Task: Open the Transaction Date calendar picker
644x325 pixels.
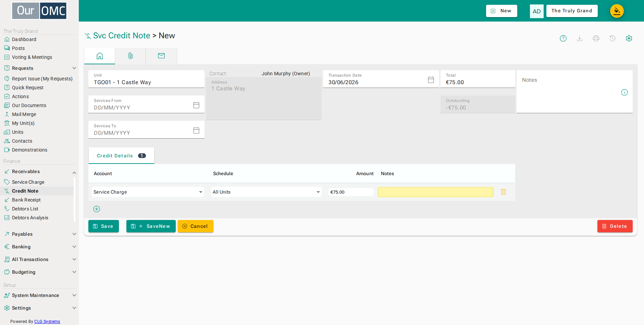Action: [x=431, y=80]
